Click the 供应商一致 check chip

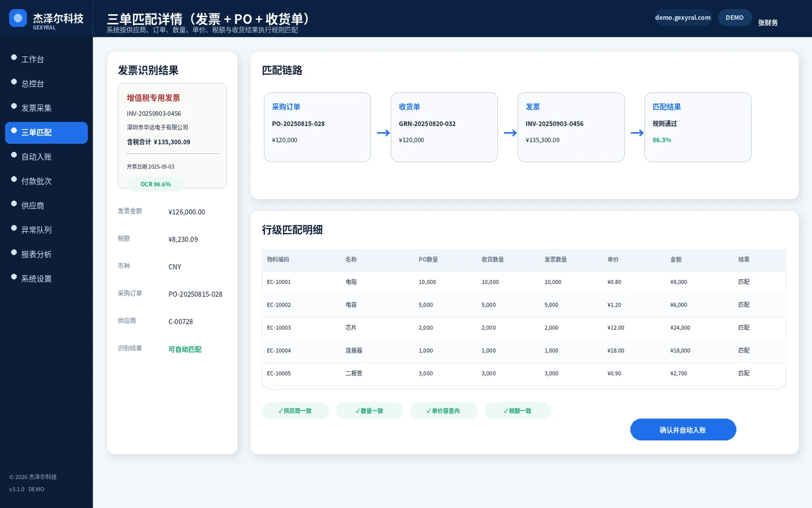[295, 411]
